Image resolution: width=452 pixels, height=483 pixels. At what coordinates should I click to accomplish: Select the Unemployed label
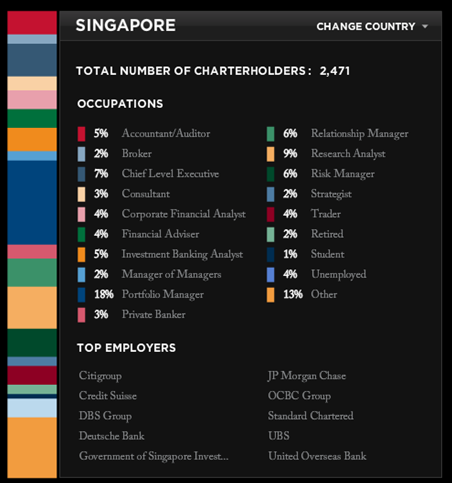pos(339,275)
